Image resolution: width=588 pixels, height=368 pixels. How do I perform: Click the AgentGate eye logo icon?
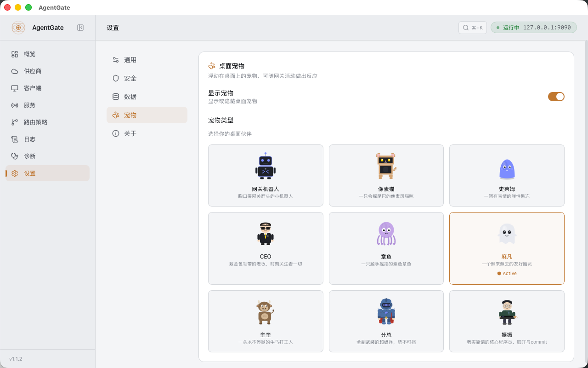pyautogui.click(x=18, y=28)
